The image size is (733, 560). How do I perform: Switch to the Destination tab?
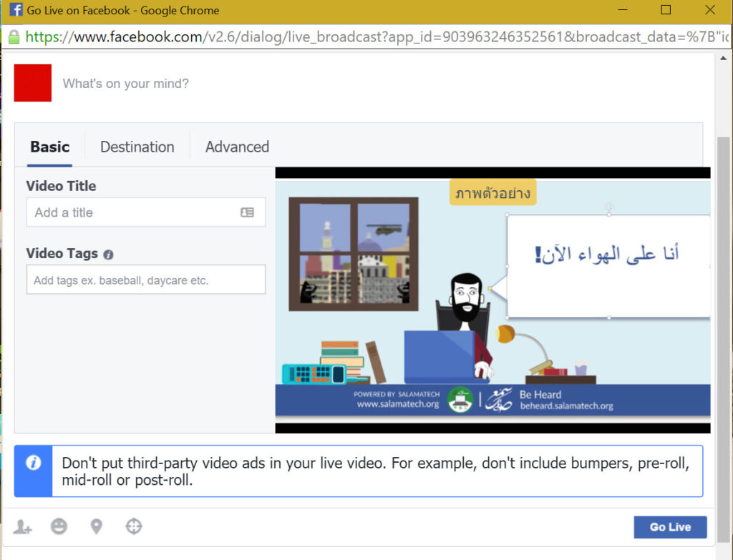point(137,147)
